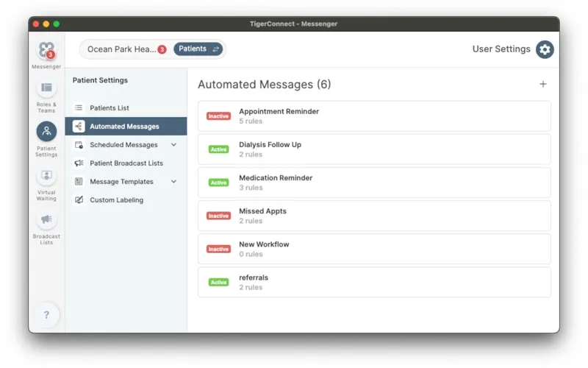Click Inactive badge on Missed Appts
This screenshot has height=368, width=588.
pyautogui.click(x=218, y=216)
